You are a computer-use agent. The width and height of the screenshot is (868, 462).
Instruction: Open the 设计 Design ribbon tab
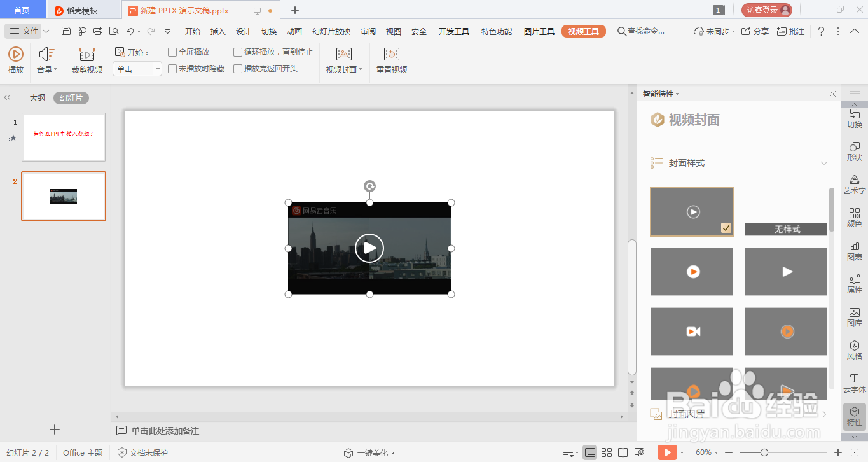click(x=244, y=31)
